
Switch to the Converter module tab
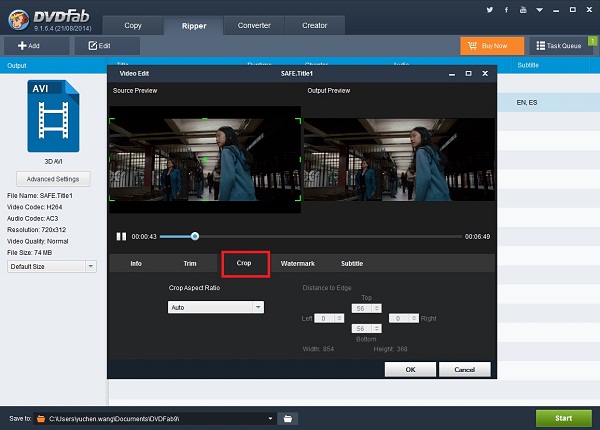coord(254,26)
